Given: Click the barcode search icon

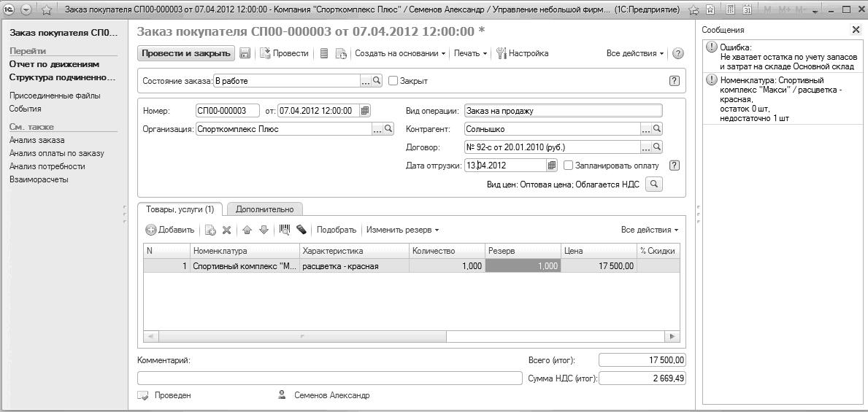Looking at the screenshot, I should point(285,230).
